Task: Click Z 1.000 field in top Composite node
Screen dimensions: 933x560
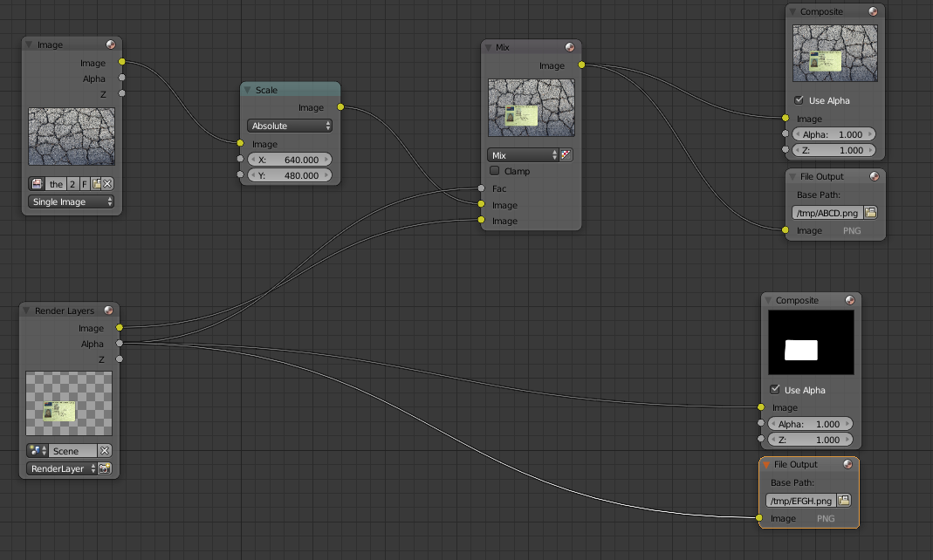Action: tap(835, 150)
